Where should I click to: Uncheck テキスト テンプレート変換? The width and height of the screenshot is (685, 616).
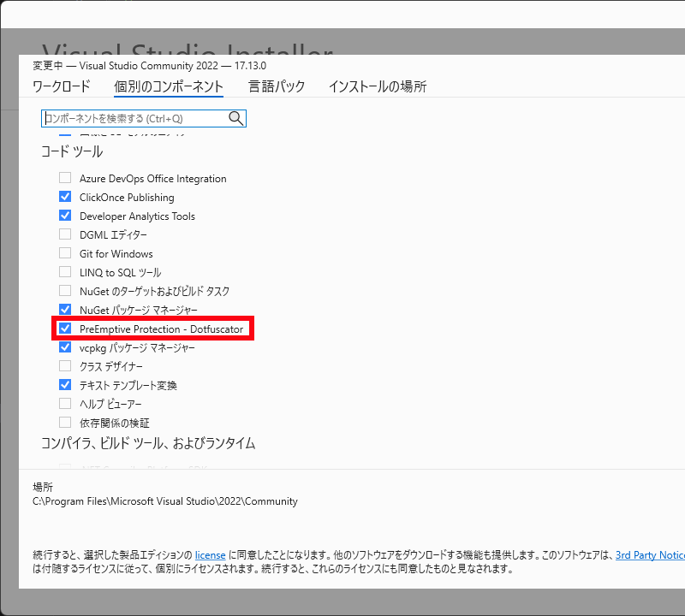coord(65,385)
